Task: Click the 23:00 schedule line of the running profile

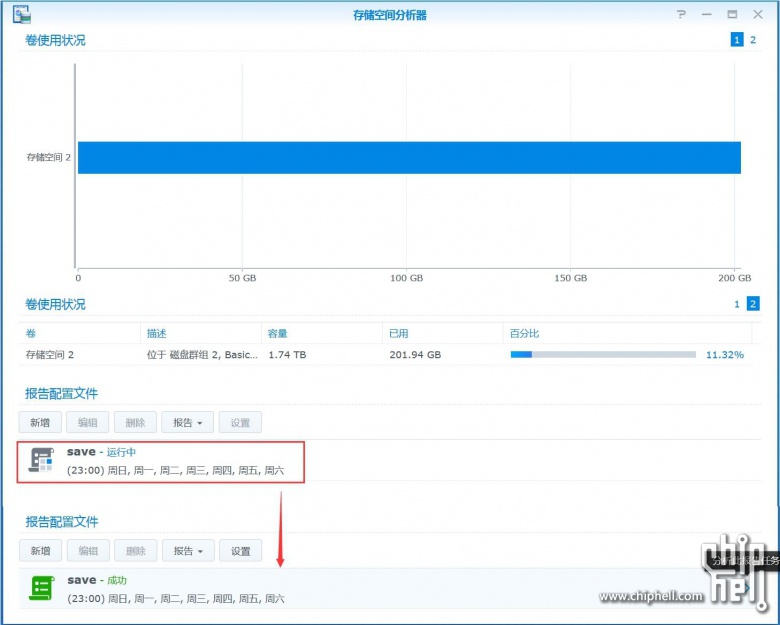Action: pos(176,470)
